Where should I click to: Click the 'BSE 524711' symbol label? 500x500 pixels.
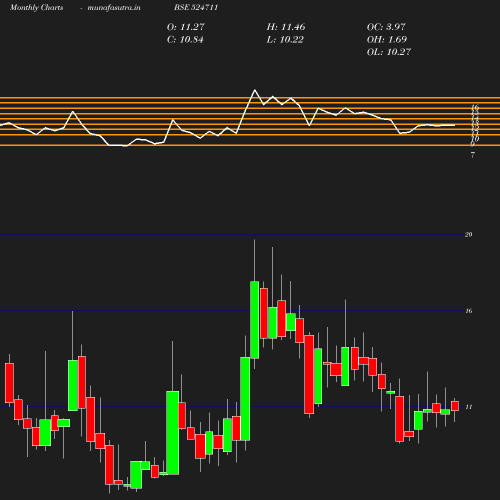[196, 7]
